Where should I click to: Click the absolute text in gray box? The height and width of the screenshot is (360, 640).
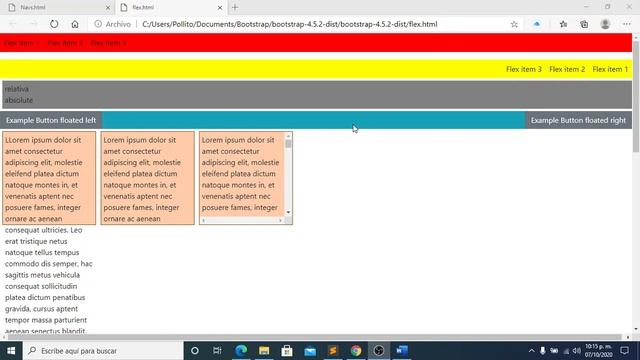tap(19, 100)
